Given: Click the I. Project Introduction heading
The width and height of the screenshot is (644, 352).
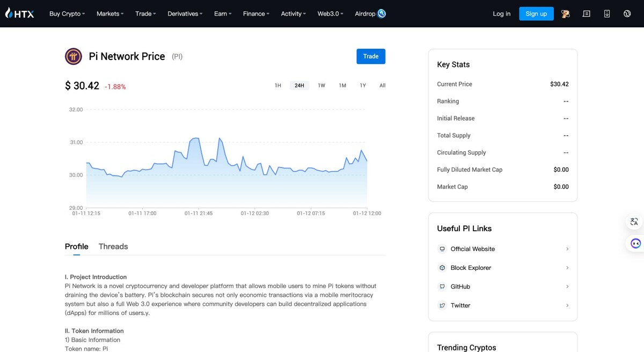Looking at the screenshot, I should click(96, 277).
